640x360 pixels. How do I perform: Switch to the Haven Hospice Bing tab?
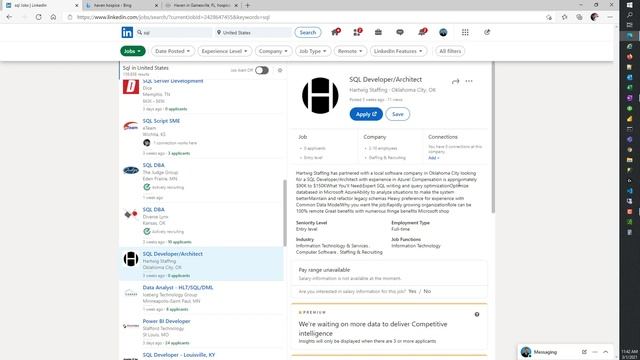pyautogui.click(x=121, y=5)
